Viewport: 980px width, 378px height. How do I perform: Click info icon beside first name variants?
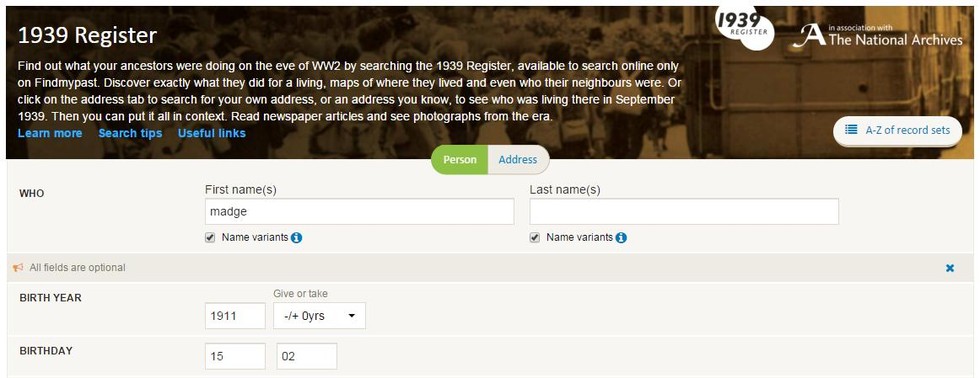pyautogui.click(x=297, y=237)
